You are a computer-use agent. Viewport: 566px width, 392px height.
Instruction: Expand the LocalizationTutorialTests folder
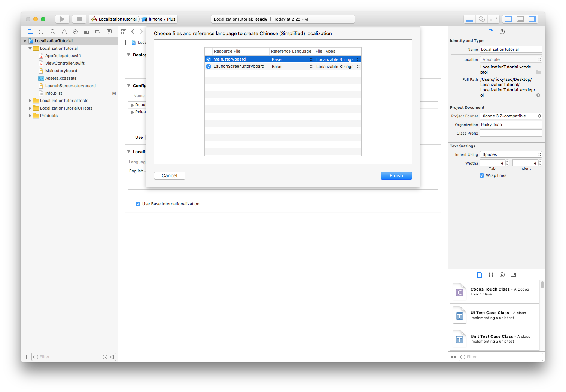click(x=30, y=101)
